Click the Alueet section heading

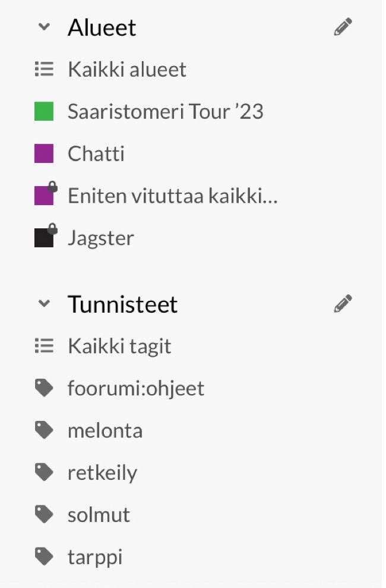102,27
